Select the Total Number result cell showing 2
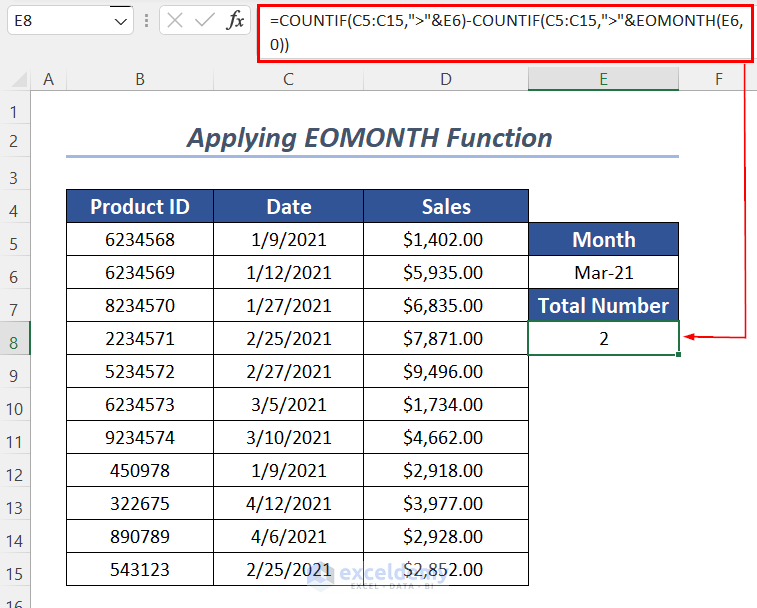This screenshot has width=757, height=608. point(603,339)
